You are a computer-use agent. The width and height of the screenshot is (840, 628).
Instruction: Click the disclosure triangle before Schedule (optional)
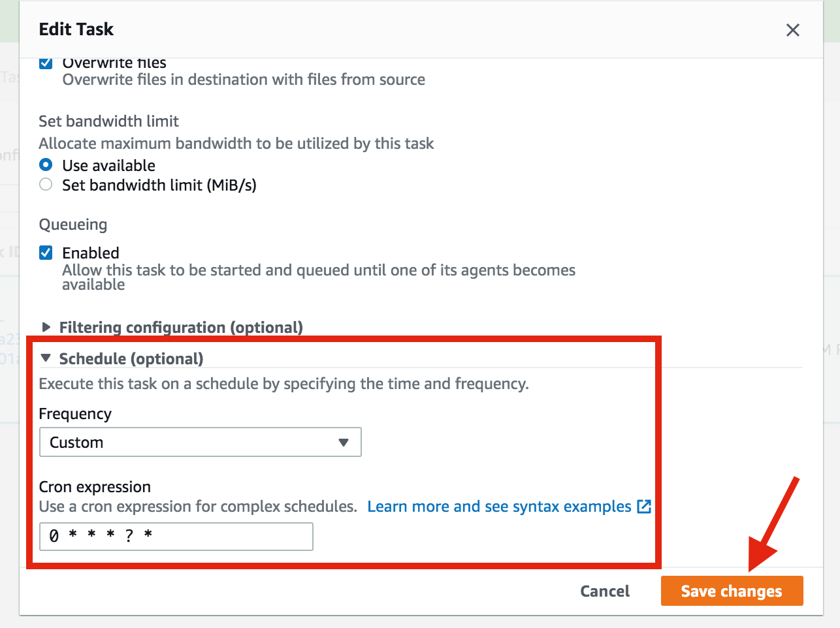[x=45, y=358]
